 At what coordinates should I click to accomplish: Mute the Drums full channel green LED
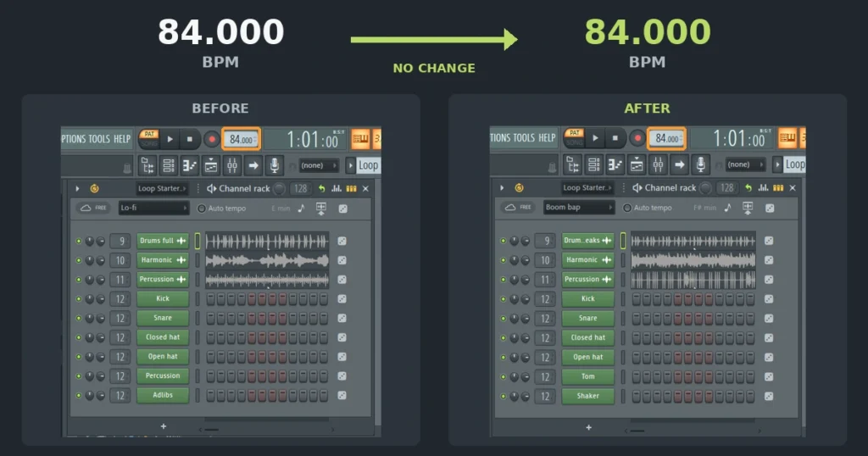pos(79,241)
